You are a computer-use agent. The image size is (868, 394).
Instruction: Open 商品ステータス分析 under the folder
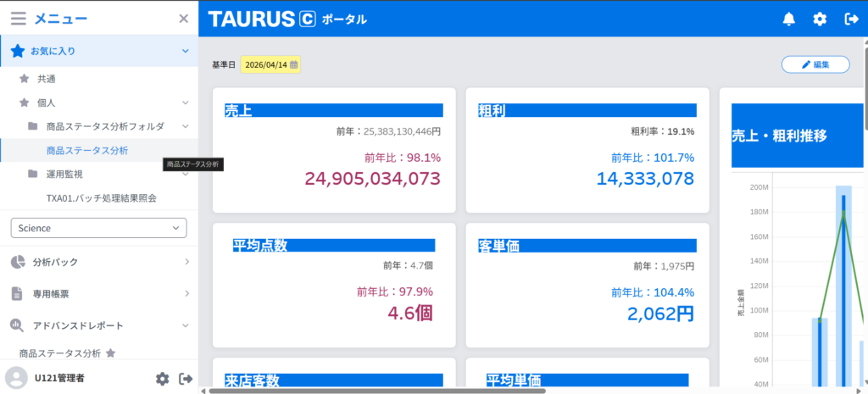click(x=87, y=150)
